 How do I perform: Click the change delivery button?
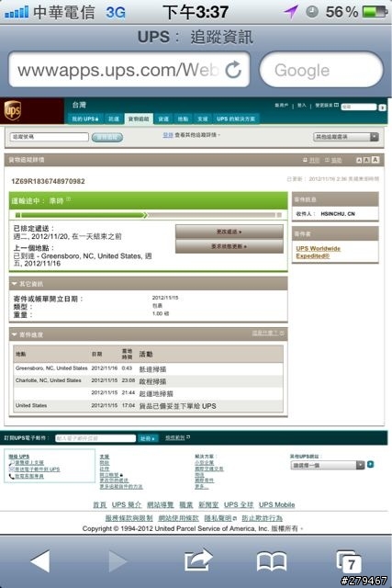[229, 232]
